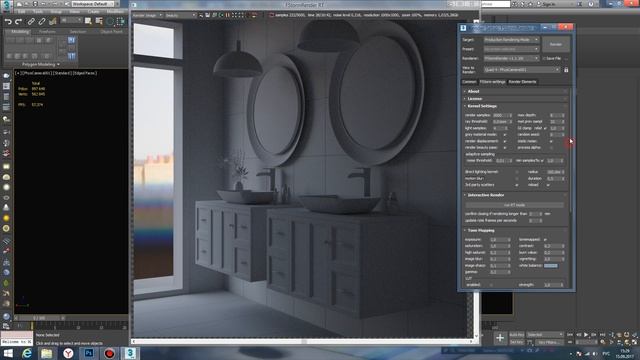Select the Modeling ribbon tab
The image size is (640, 360).
(x=20, y=31)
